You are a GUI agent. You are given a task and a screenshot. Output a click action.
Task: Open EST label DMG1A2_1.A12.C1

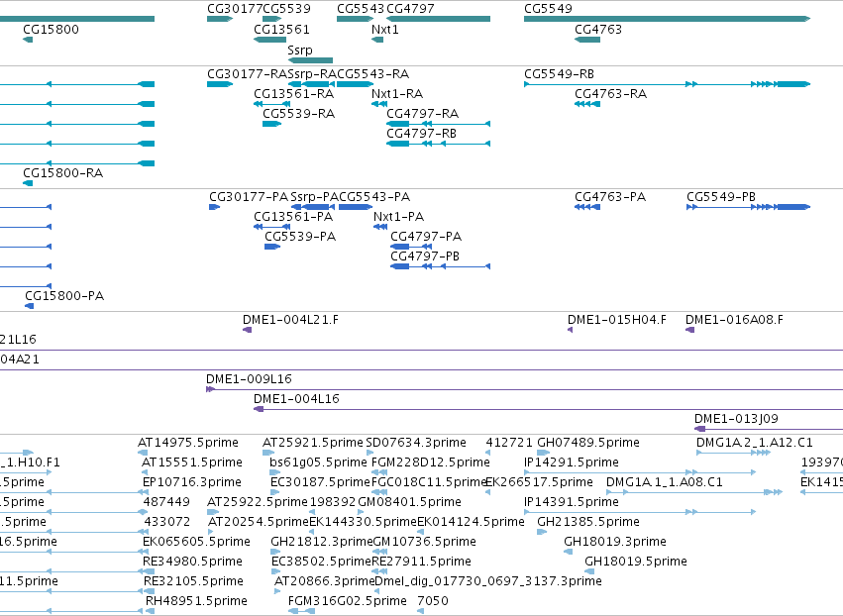pyautogui.click(x=755, y=443)
